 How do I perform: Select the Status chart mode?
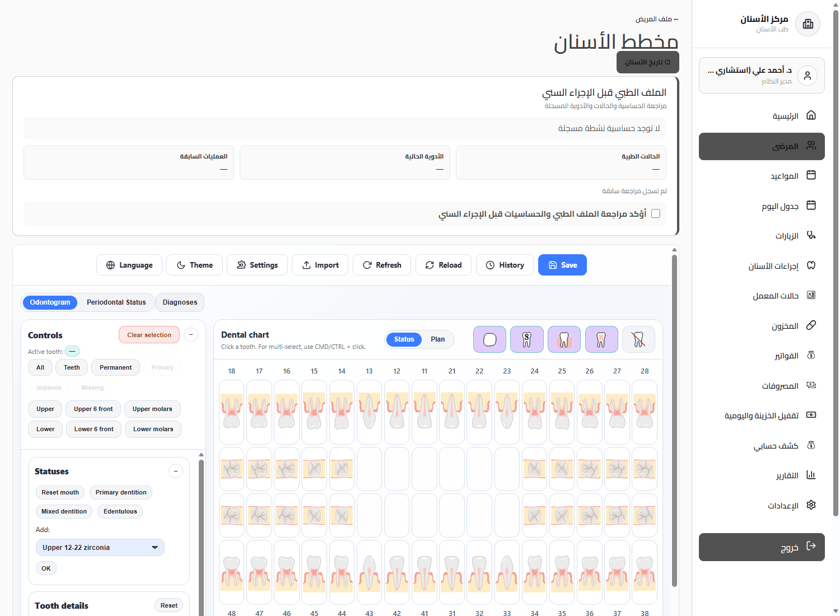[404, 339]
